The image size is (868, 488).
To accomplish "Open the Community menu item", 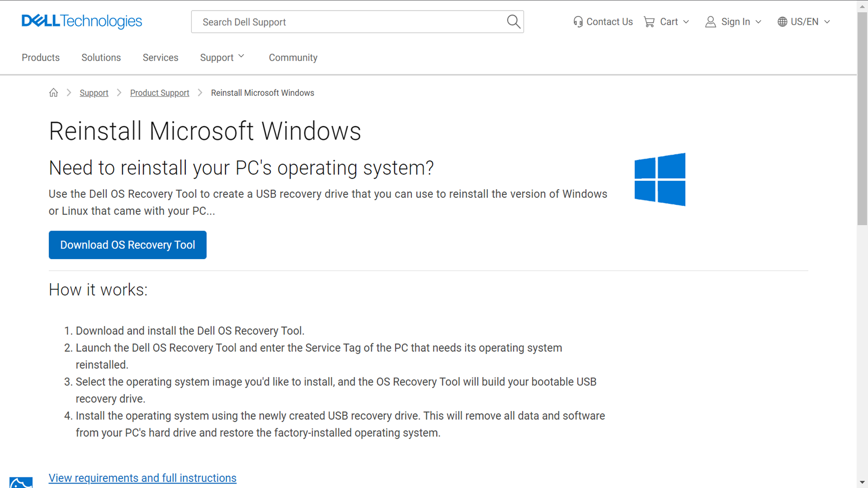I will (x=293, y=57).
